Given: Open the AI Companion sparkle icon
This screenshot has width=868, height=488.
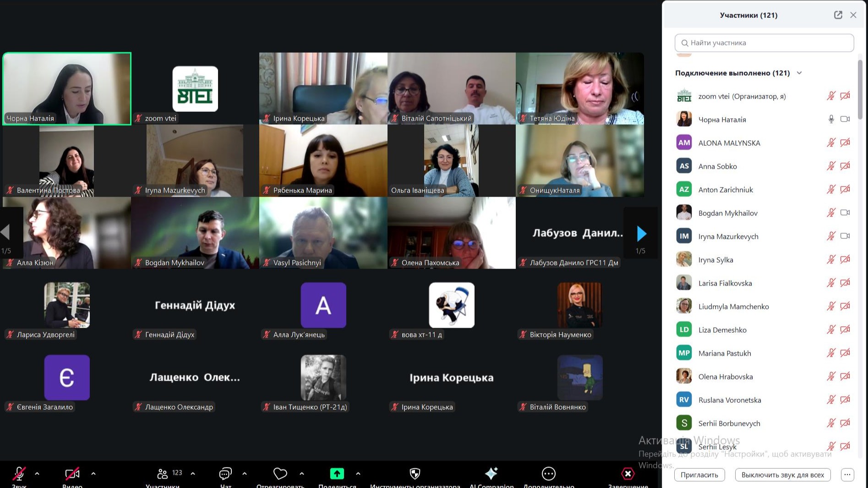Looking at the screenshot, I should tap(491, 473).
